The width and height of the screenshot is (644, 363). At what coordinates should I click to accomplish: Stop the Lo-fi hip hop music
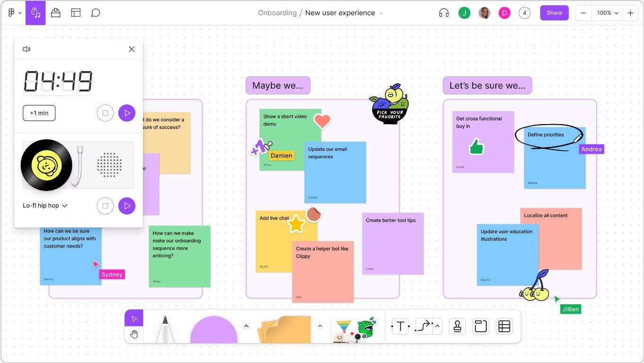click(x=105, y=206)
